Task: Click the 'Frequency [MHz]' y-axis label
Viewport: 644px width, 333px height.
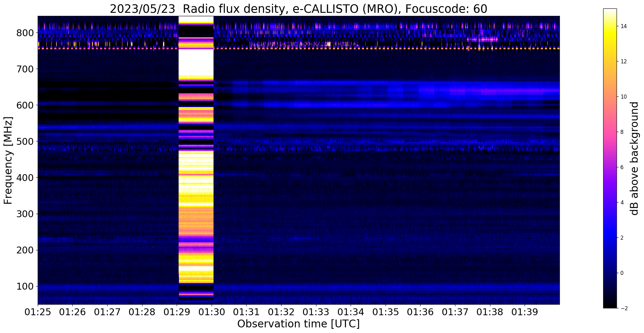Action: click(8, 160)
